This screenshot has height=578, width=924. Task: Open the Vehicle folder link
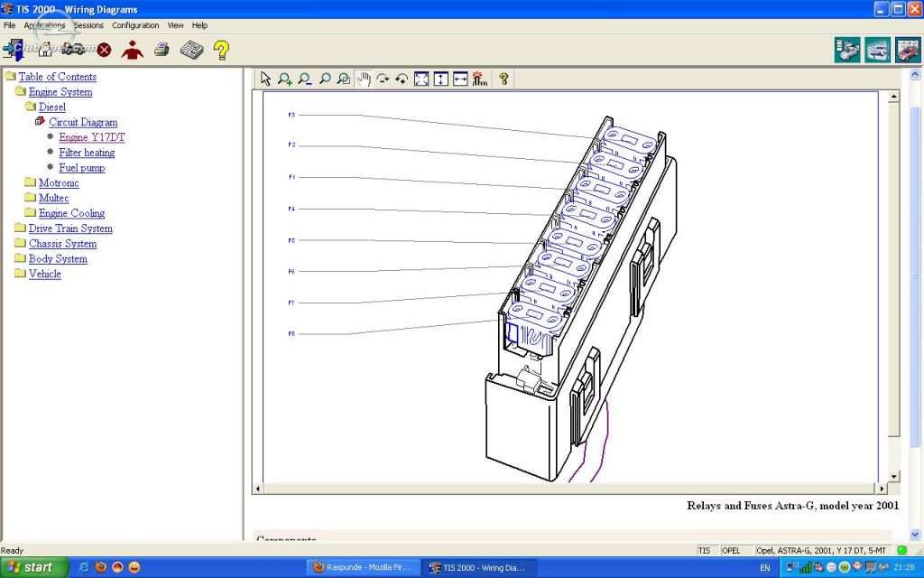[45, 274]
